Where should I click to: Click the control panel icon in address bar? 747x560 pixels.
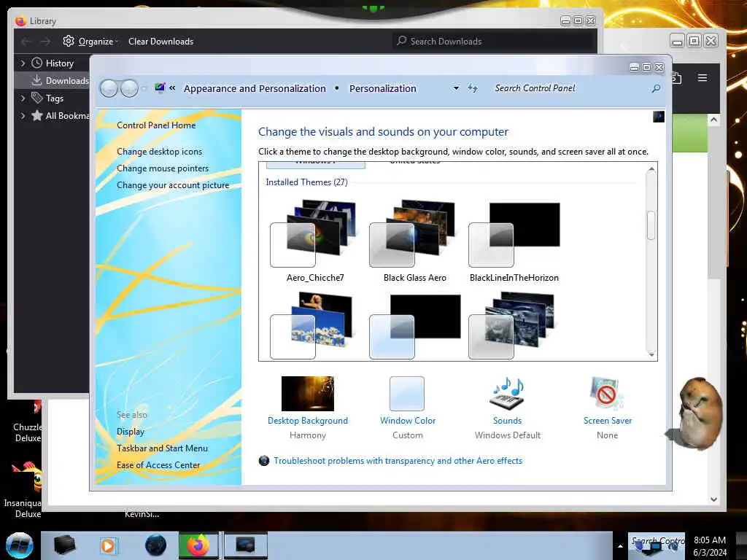click(x=160, y=87)
